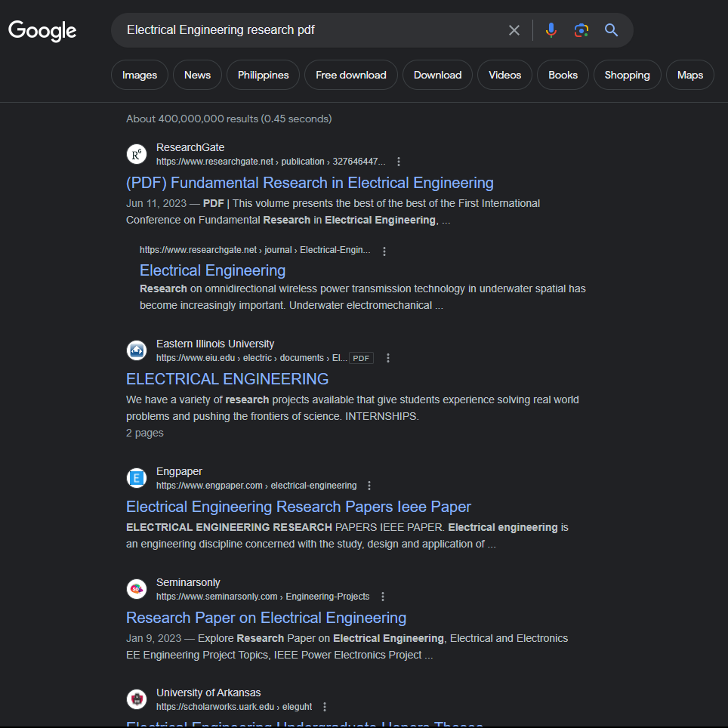Screen dimensions: 728x728
Task: Click the 'Jan 9, 2023' date text
Action: click(153, 638)
